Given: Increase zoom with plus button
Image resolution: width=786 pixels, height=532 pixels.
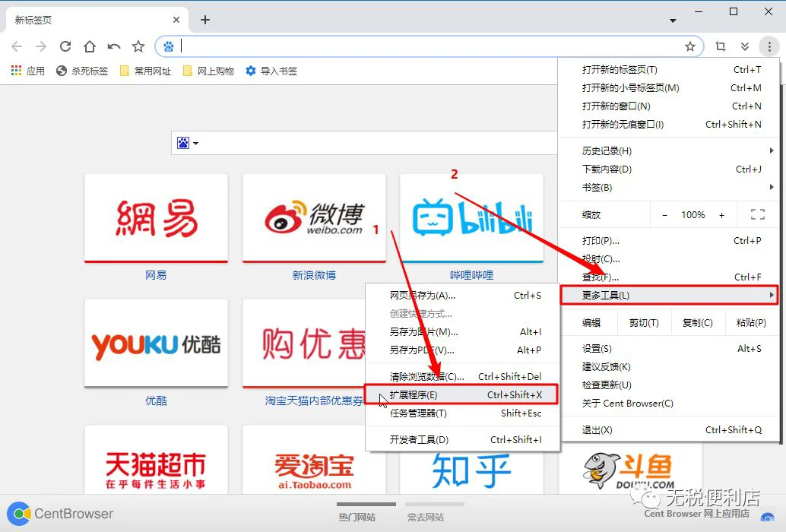Looking at the screenshot, I should [x=722, y=215].
